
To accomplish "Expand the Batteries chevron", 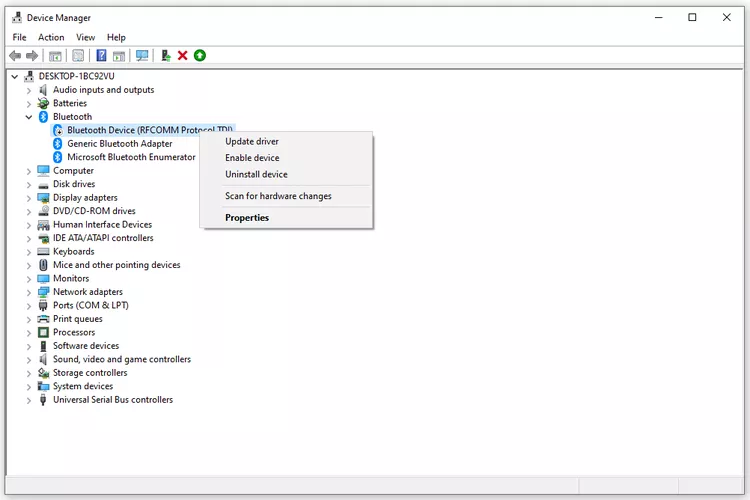I will [29, 103].
